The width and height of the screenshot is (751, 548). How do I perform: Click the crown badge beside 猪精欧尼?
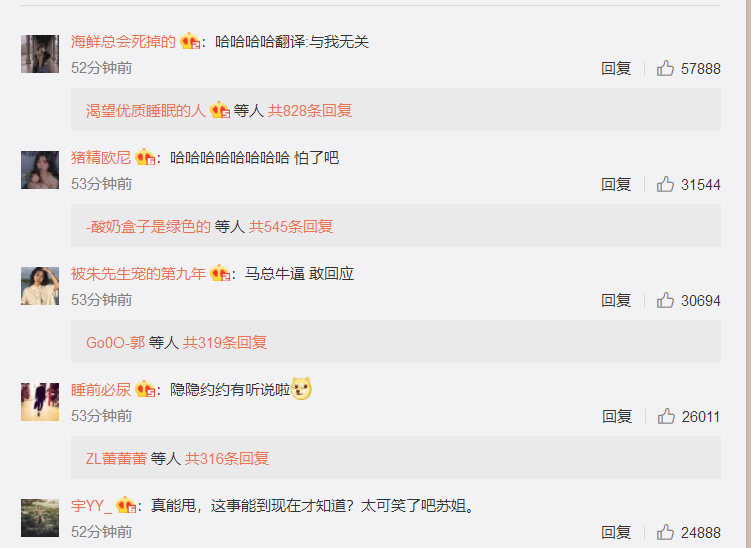(x=145, y=158)
